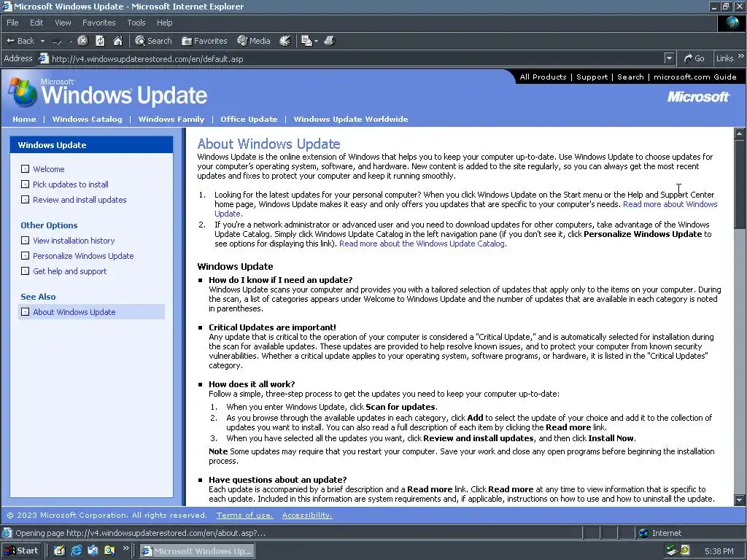Screen dimensions: 747x560
Task: Open Office Update navigation link
Action: click(249, 119)
